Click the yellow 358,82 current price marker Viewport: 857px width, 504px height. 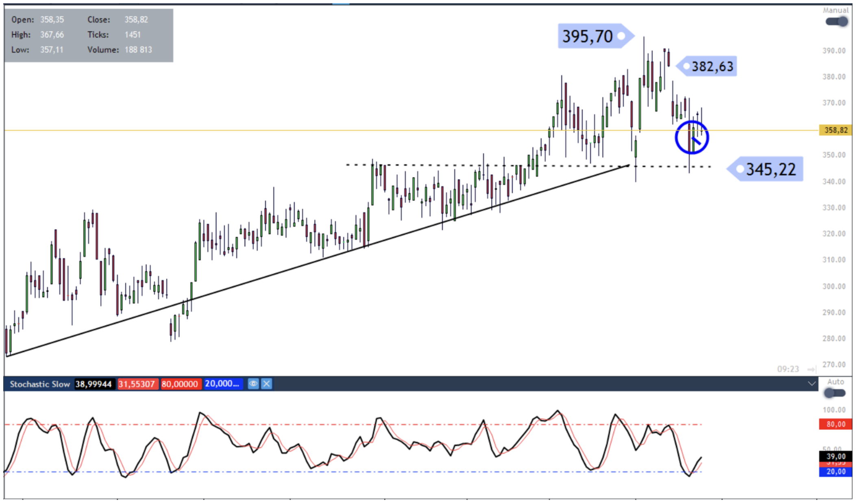point(835,130)
